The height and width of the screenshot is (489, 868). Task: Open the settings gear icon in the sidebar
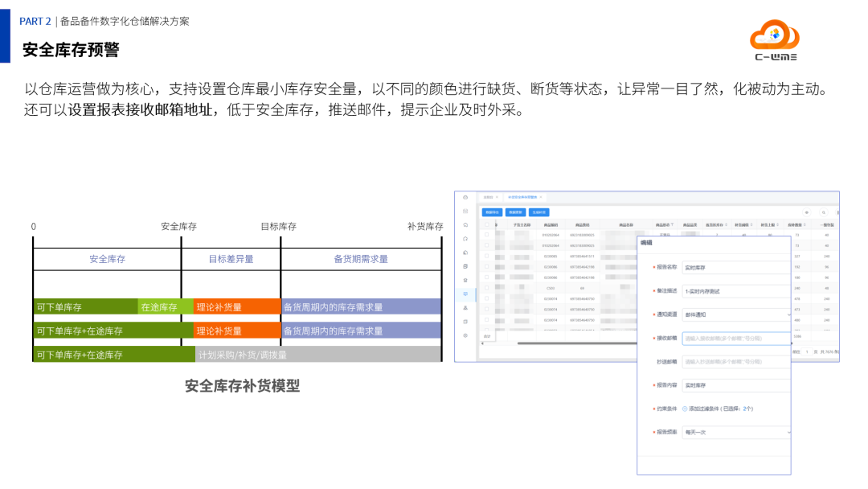tap(465, 335)
